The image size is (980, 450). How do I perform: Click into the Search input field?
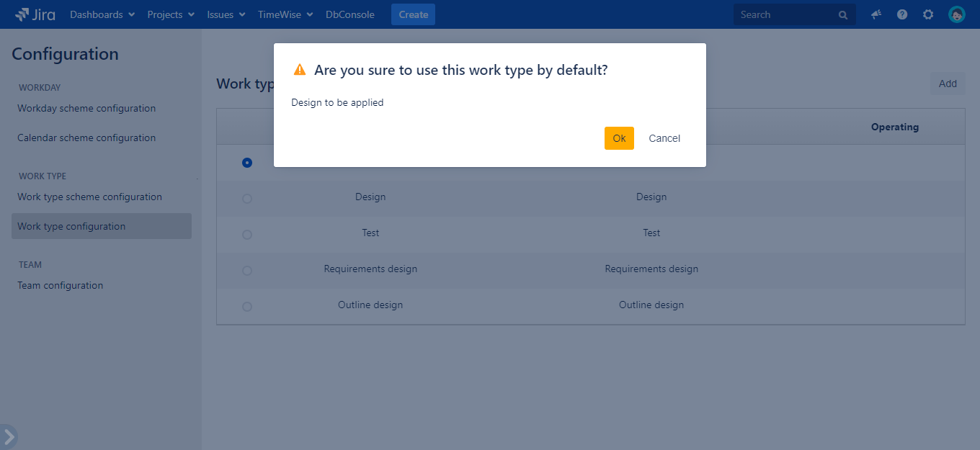(x=785, y=14)
